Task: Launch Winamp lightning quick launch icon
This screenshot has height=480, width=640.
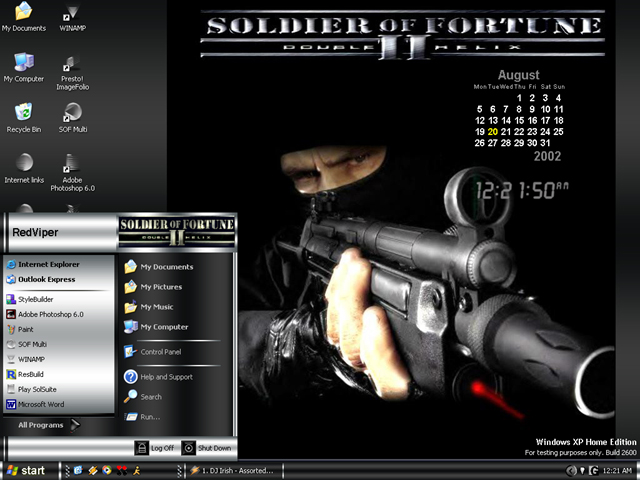Action: [93, 471]
